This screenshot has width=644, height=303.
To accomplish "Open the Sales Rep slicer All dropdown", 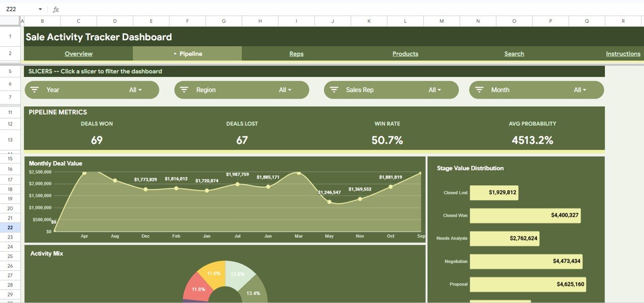I will coord(435,90).
